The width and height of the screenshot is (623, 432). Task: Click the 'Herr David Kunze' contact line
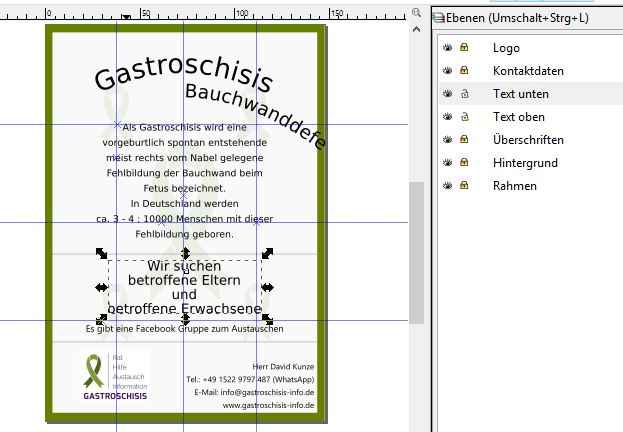tap(283, 366)
